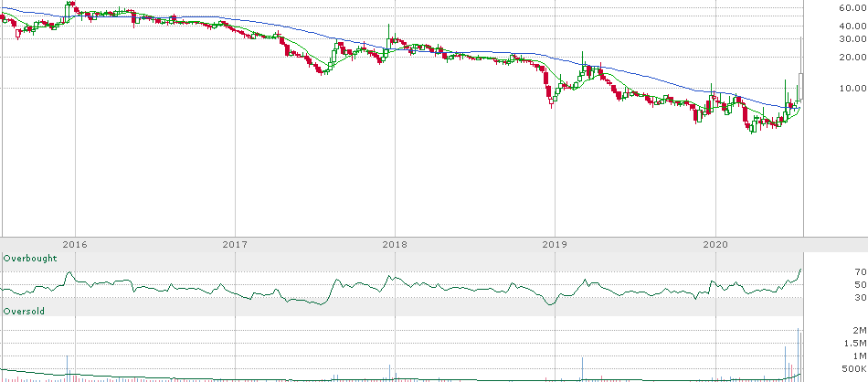Click the 1.5M volume axis label
Screen dimensions: 868x382
(854, 344)
